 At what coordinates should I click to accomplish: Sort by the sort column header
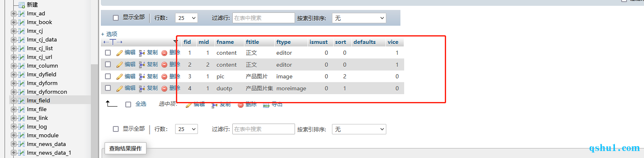pyautogui.click(x=341, y=42)
